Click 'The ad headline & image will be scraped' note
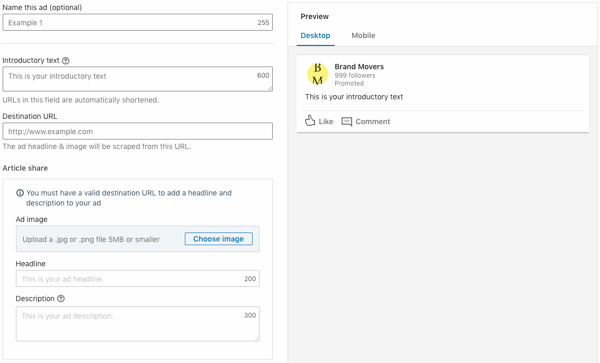The width and height of the screenshot is (600, 363). tap(96, 147)
